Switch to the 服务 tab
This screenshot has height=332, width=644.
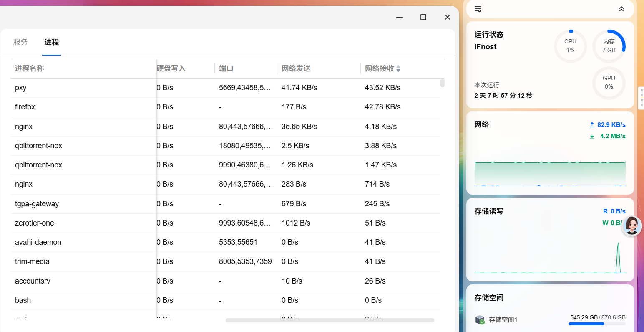(20, 42)
